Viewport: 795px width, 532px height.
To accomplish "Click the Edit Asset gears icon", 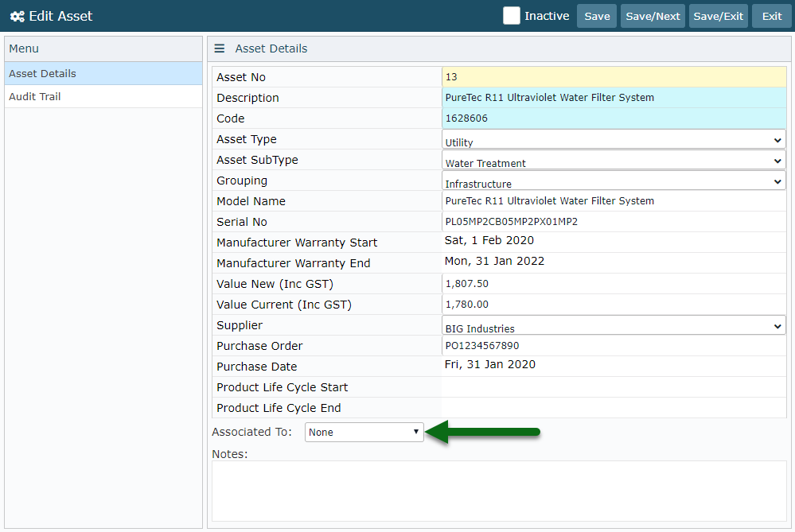I will (x=18, y=16).
